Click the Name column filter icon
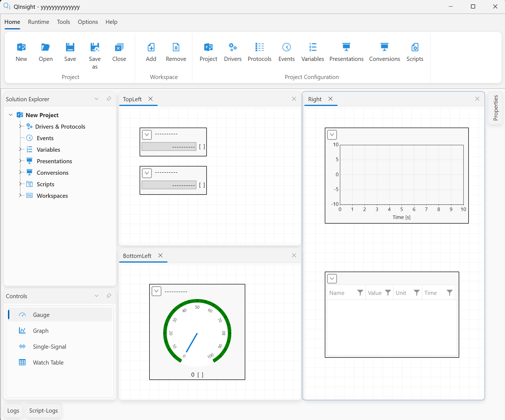The width and height of the screenshot is (505, 420). (360, 293)
